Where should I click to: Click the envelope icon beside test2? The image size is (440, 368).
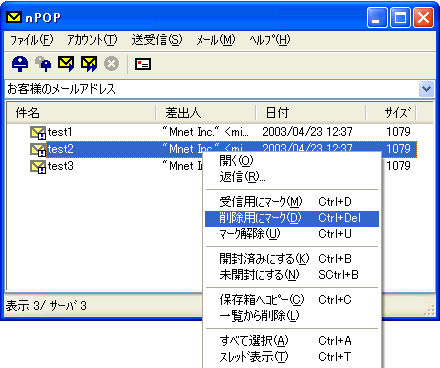coord(38,149)
